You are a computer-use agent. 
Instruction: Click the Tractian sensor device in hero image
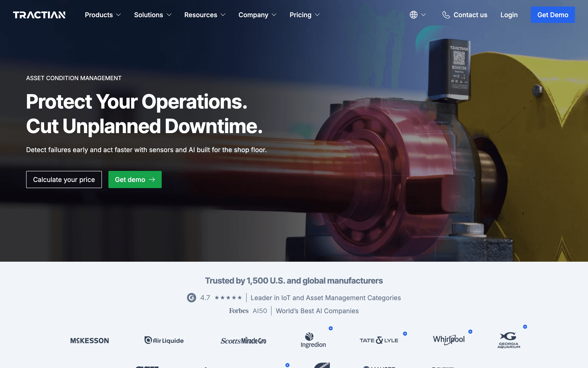[x=450, y=69]
